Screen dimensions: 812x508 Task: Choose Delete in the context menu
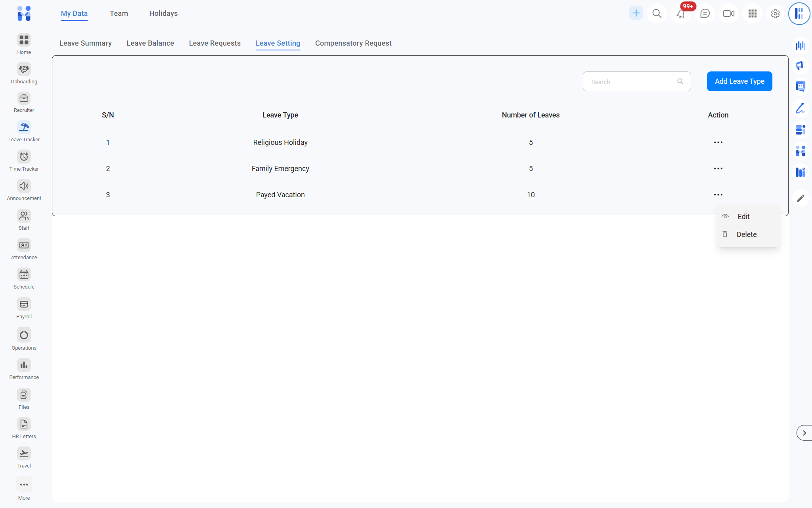tap(746, 235)
